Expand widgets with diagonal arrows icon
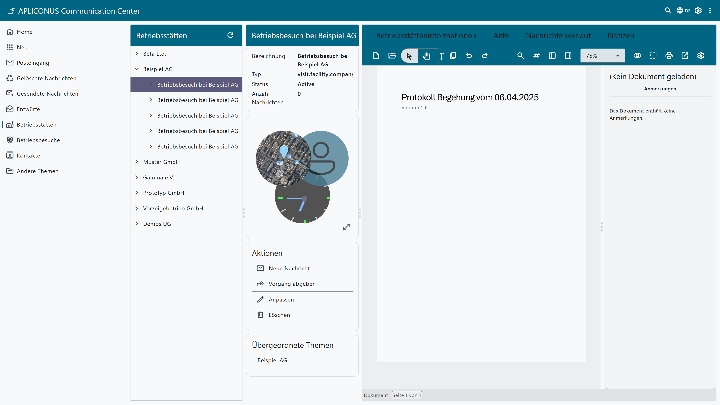 pyautogui.click(x=346, y=227)
